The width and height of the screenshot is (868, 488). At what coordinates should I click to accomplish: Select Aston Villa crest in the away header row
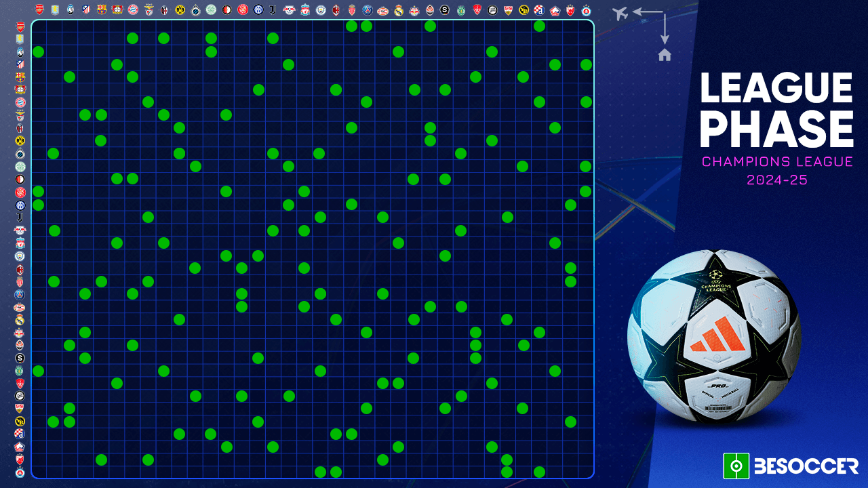[x=54, y=10]
